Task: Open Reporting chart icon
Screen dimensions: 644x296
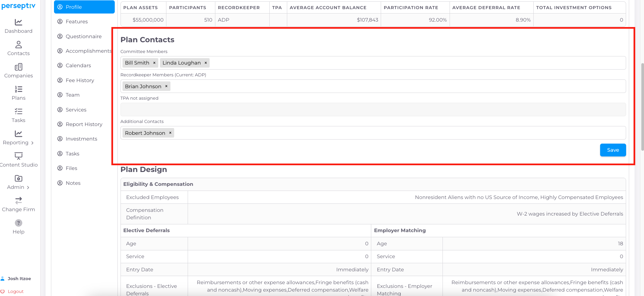Action: click(x=19, y=134)
